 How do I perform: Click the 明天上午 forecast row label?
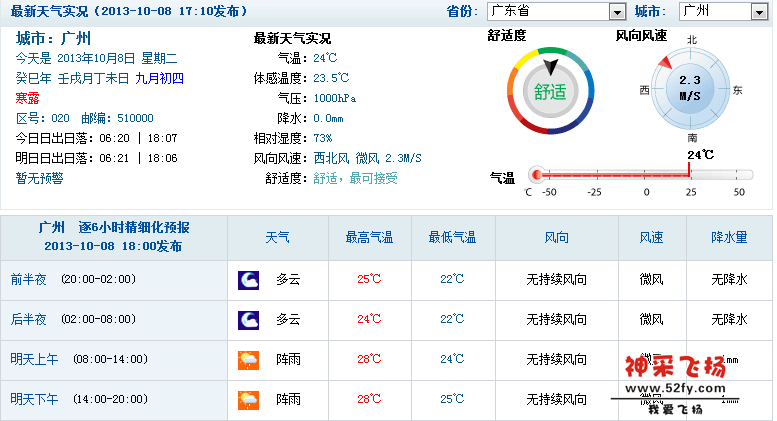(x=34, y=359)
